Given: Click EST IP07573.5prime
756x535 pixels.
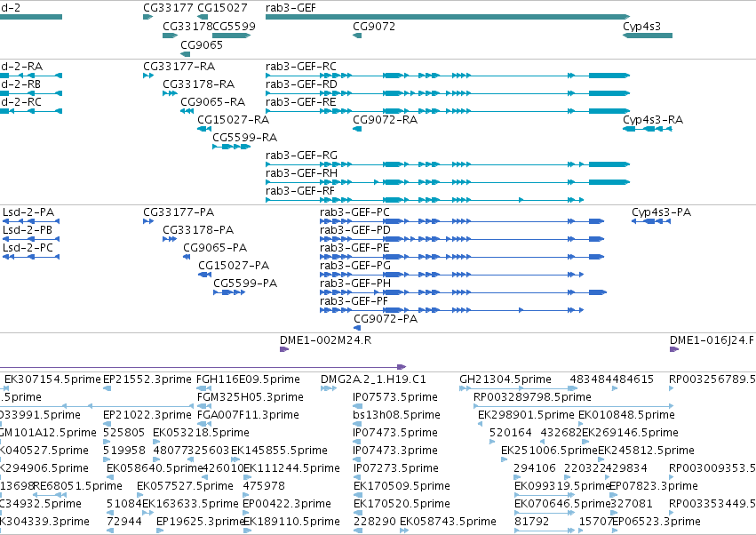Looking at the screenshot, I should (x=395, y=397).
